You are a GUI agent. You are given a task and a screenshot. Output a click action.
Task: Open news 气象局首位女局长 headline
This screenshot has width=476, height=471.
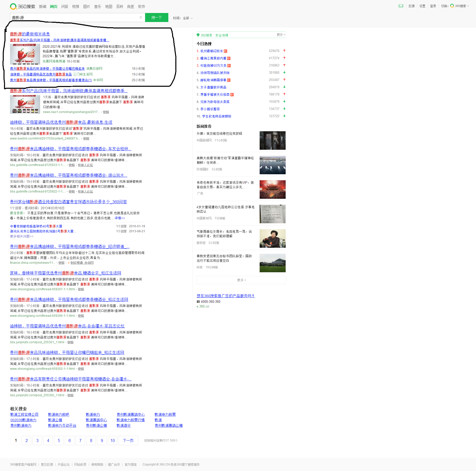coord(224,234)
